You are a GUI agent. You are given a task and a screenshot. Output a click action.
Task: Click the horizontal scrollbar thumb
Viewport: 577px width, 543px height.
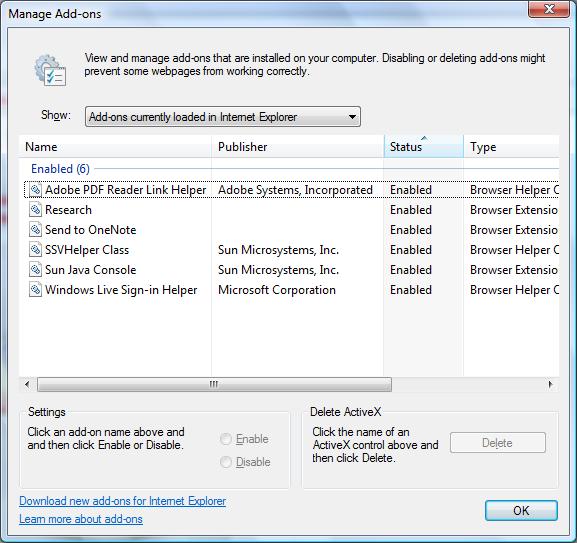click(x=214, y=384)
